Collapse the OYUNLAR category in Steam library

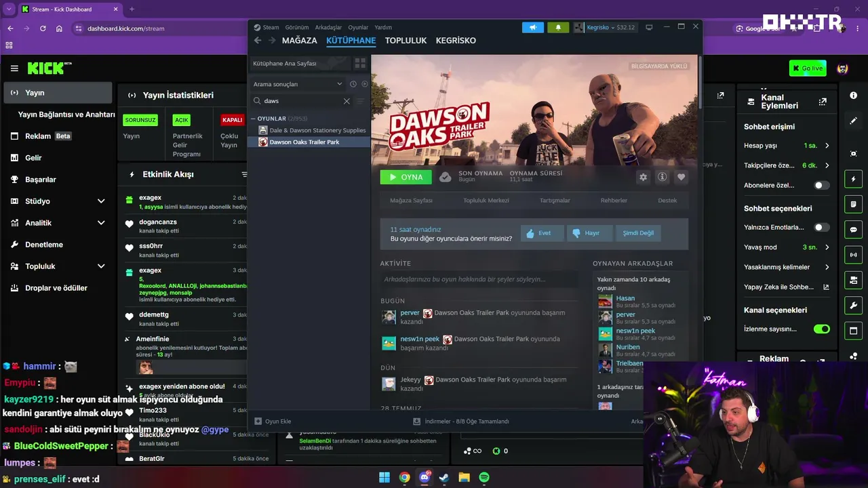[254, 119]
